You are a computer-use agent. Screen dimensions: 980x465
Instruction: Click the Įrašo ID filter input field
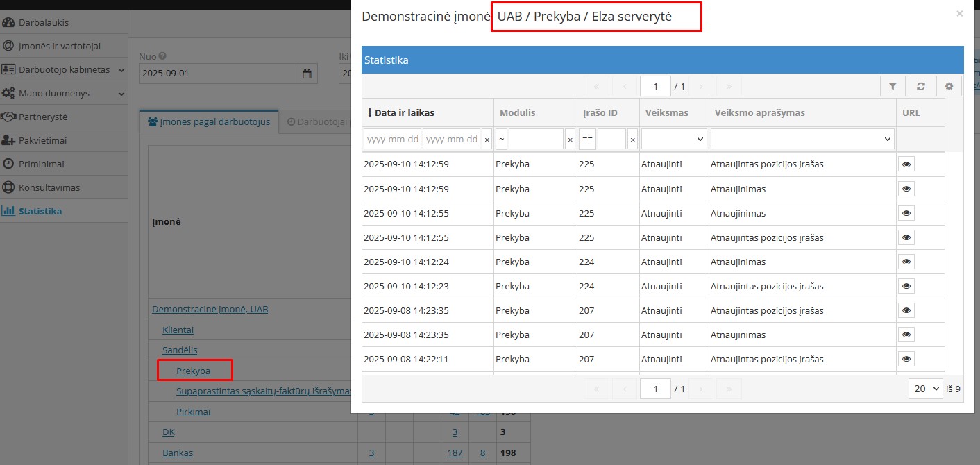click(611, 139)
